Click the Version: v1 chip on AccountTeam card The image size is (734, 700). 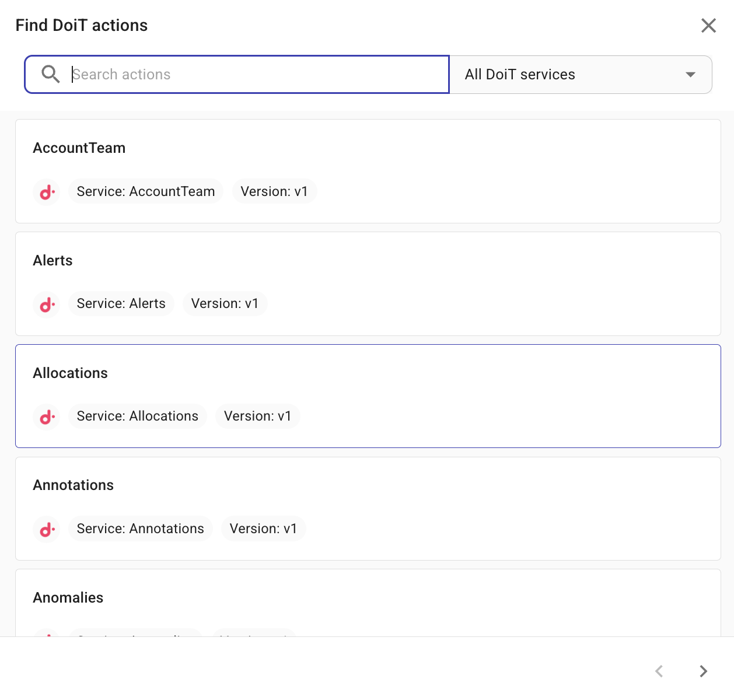coord(274,191)
